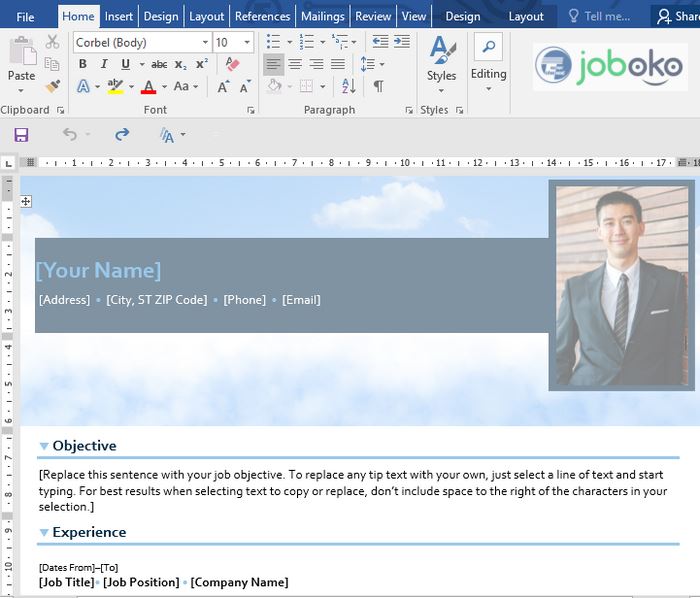
Task: Click the Share button
Action: coord(676,17)
